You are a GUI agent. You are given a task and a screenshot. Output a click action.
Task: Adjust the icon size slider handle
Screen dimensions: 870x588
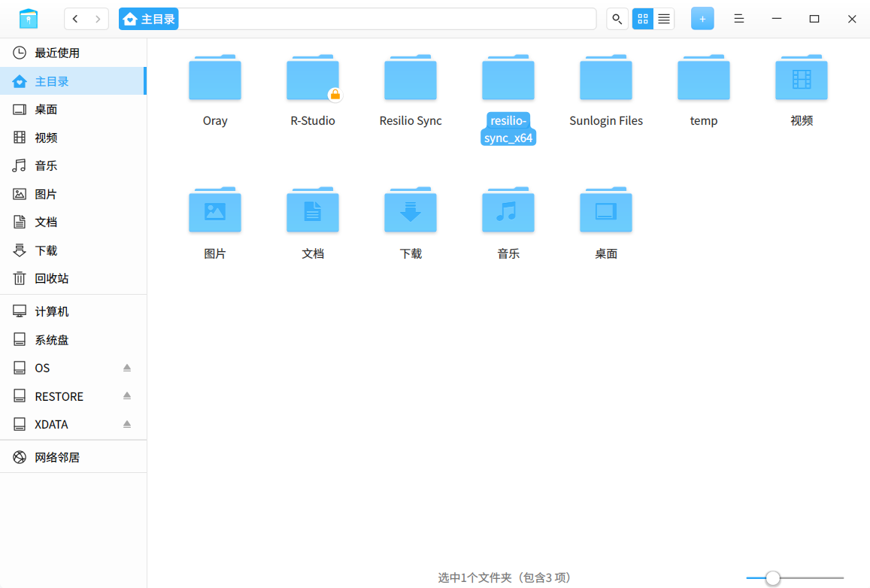point(773,578)
